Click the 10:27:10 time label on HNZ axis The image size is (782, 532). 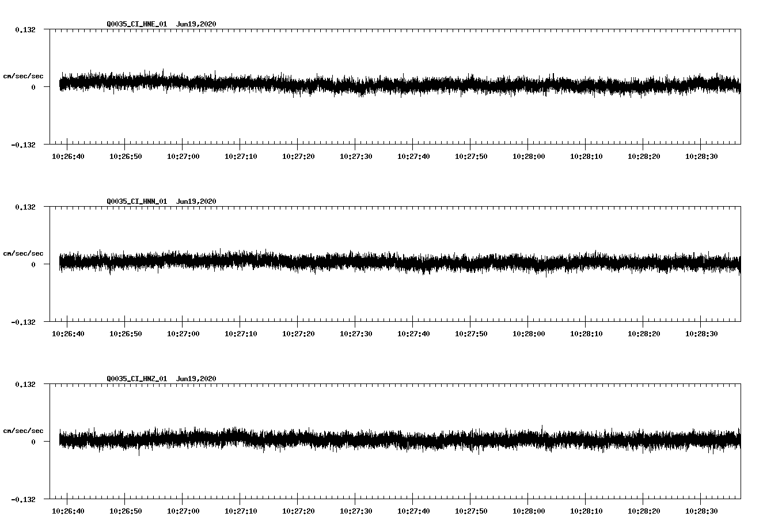point(241,511)
